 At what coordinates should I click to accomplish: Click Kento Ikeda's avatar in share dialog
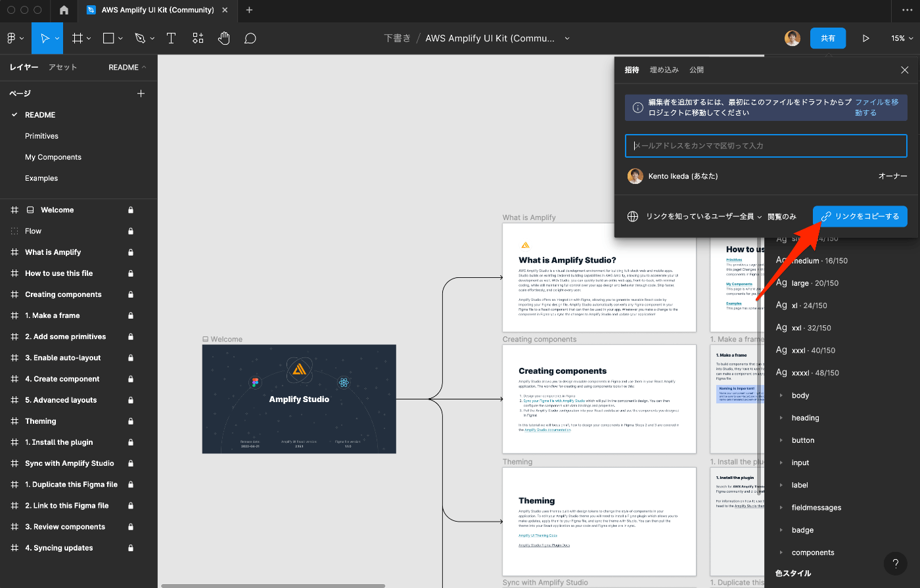[x=635, y=176]
